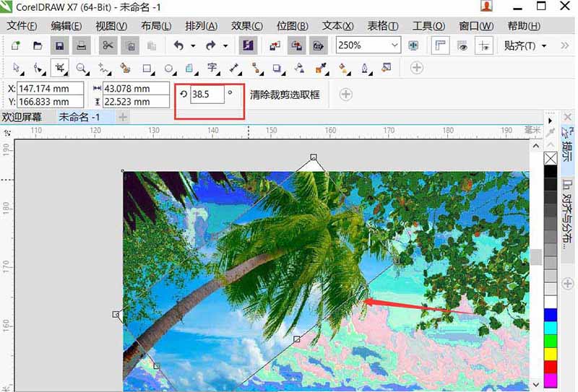This screenshot has width=578, height=392.
Task: Select the Text tool
Action: click(x=212, y=68)
